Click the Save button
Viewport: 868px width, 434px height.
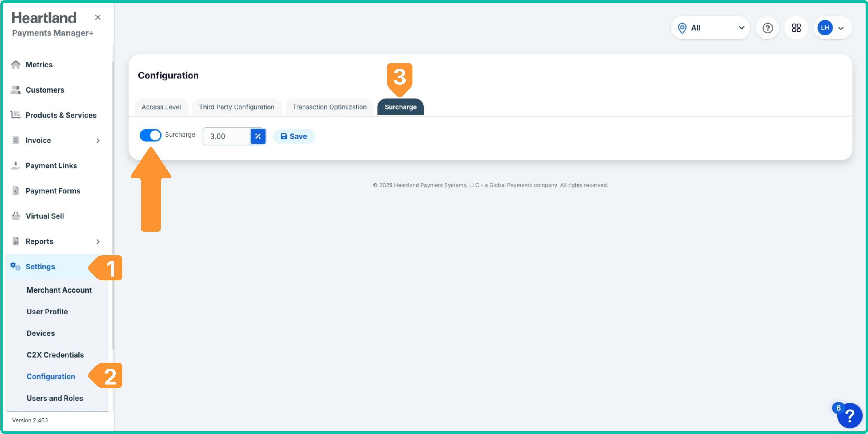pyautogui.click(x=293, y=136)
